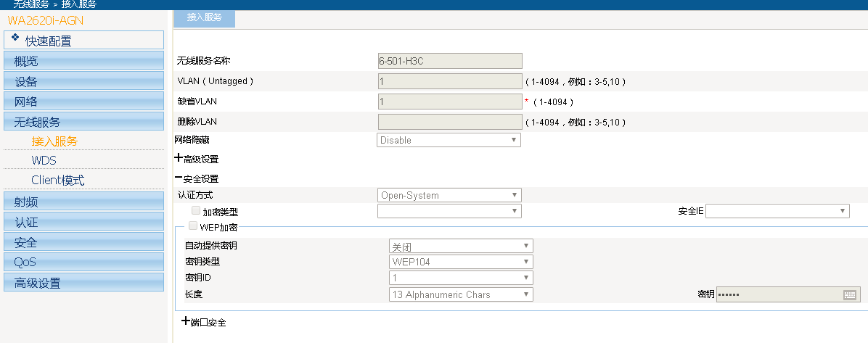Open the 认证方式 Open-System dropdown
Viewport: 868px width, 343px height.
pyautogui.click(x=449, y=195)
